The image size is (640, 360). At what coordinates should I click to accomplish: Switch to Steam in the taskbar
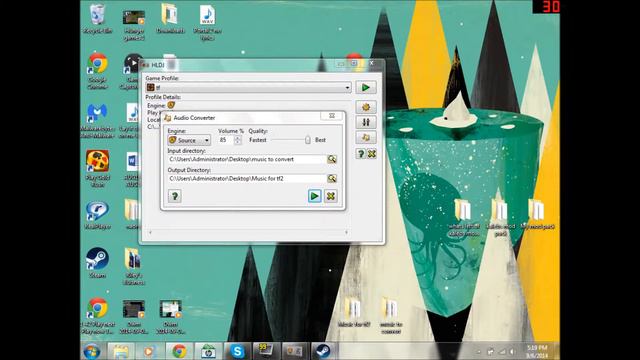[x=324, y=351]
